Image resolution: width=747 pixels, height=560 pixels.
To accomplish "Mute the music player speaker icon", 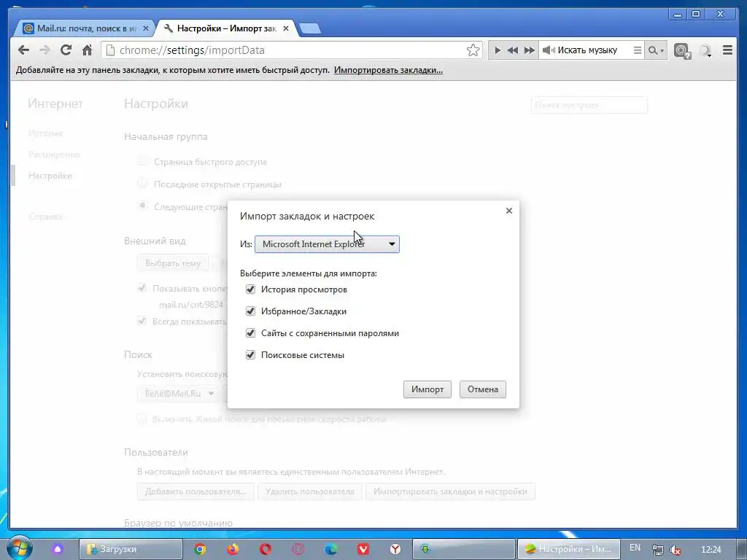I will [x=549, y=50].
